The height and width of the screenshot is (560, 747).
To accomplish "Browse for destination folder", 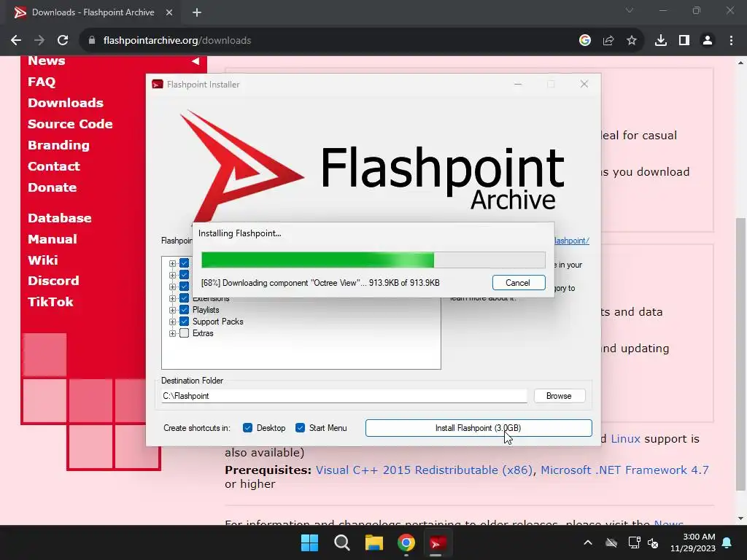I will [x=559, y=396].
